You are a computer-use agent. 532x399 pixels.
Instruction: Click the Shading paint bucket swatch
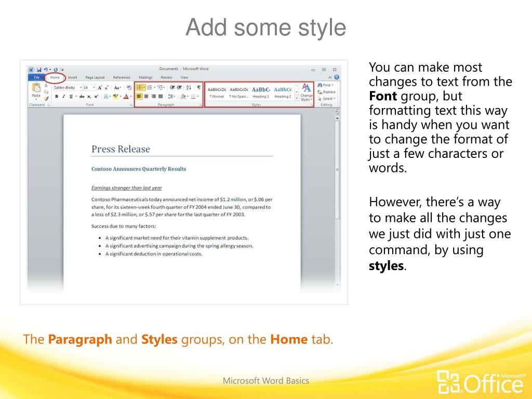point(183,97)
